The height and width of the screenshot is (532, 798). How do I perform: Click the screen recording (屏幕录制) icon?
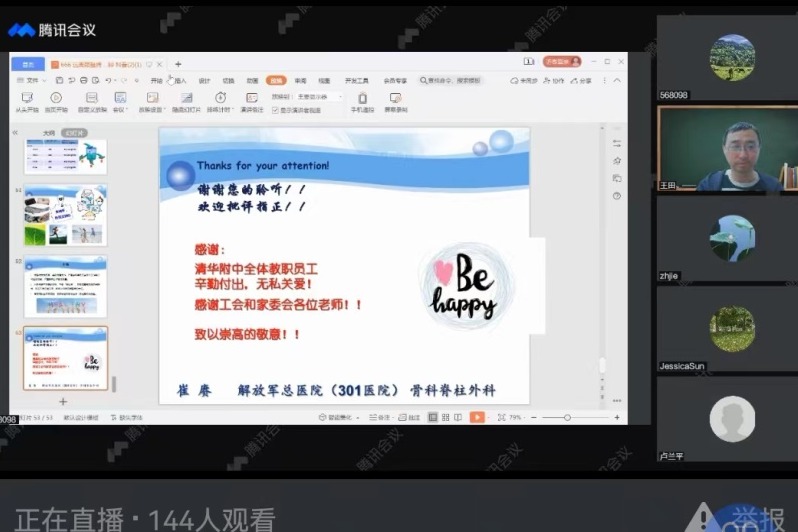point(395,97)
